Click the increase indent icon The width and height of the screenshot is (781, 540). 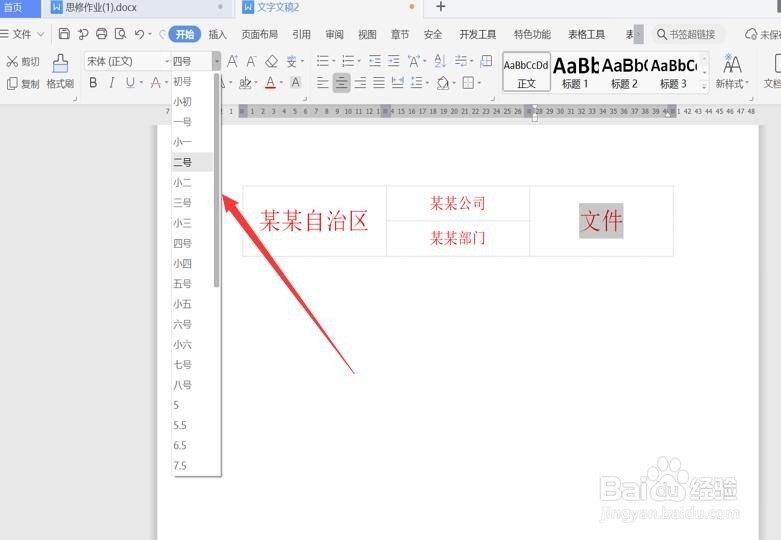(393, 61)
